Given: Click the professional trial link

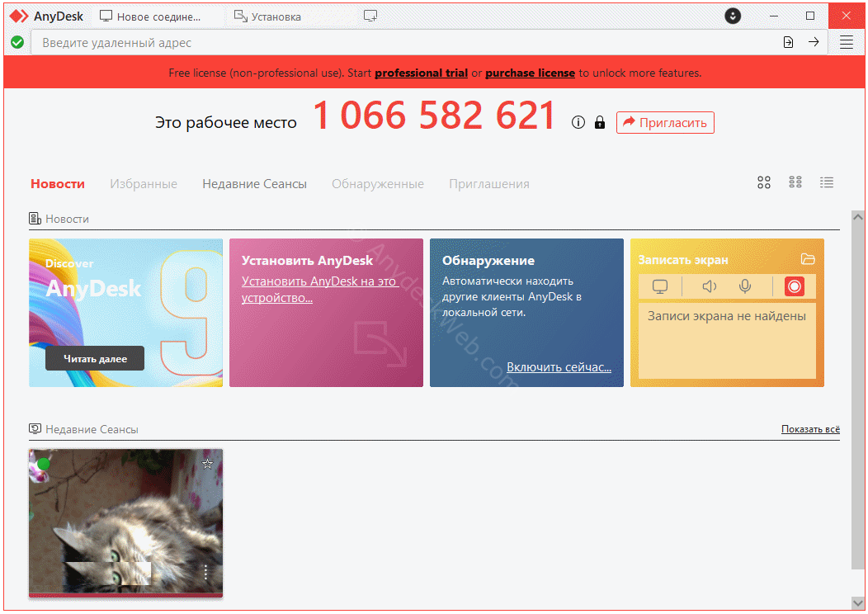Looking at the screenshot, I should click(422, 73).
